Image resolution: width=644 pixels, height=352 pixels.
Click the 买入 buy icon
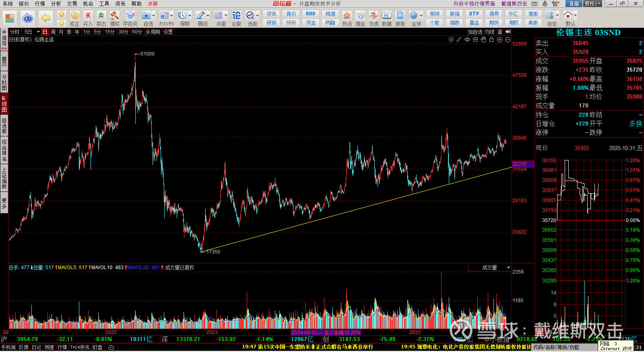88,19
